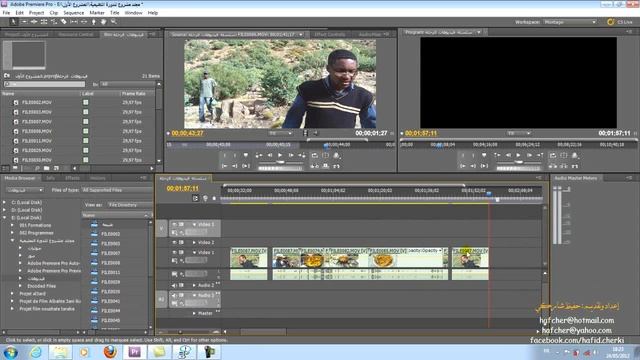Toggle eye visibility of Video 3 track
Screen dimensions: 640x360
point(174,224)
